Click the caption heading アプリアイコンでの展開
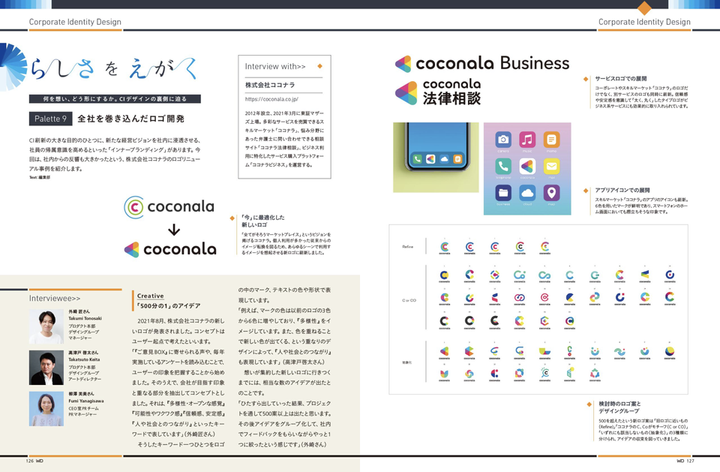 coord(622,190)
